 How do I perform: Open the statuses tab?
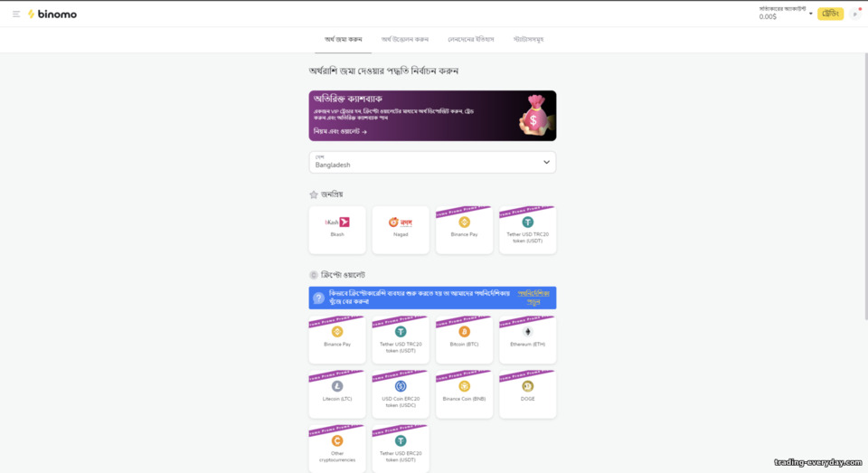528,39
